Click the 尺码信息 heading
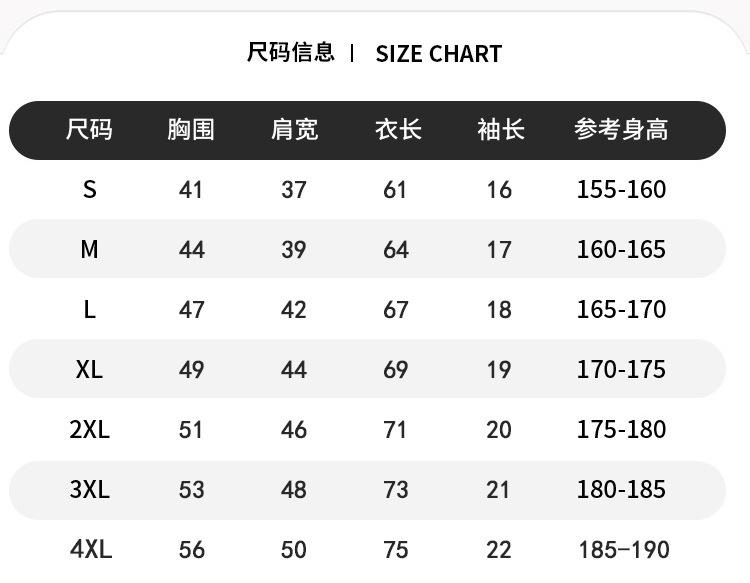The width and height of the screenshot is (750, 583). coord(290,52)
